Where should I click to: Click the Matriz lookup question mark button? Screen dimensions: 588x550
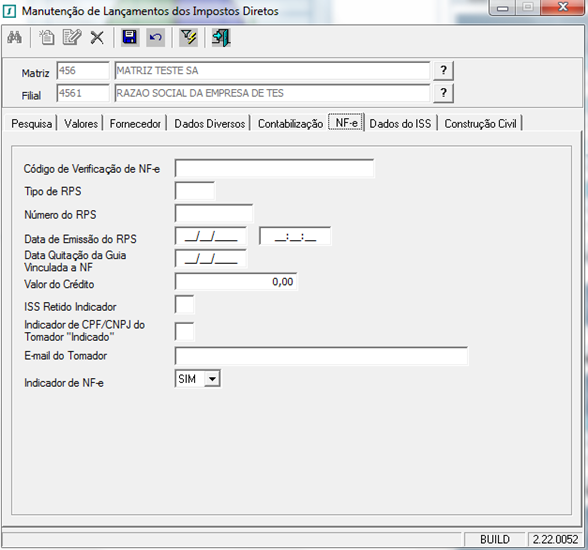444,70
